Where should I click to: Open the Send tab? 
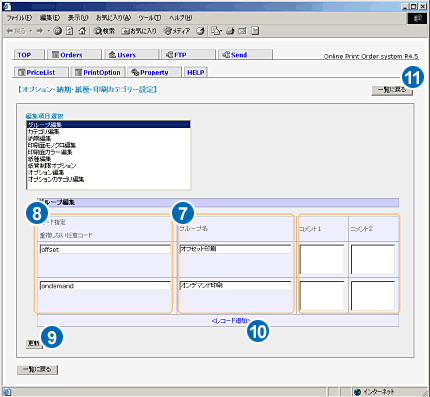[x=245, y=55]
